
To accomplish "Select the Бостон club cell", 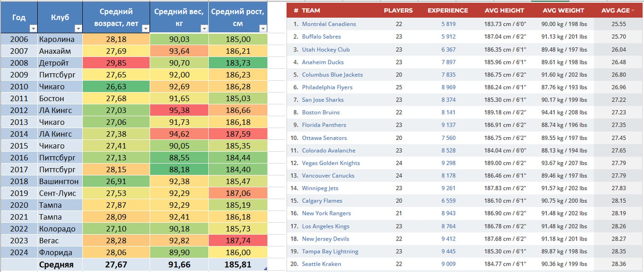I will pyautogui.click(x=60, y=99).
